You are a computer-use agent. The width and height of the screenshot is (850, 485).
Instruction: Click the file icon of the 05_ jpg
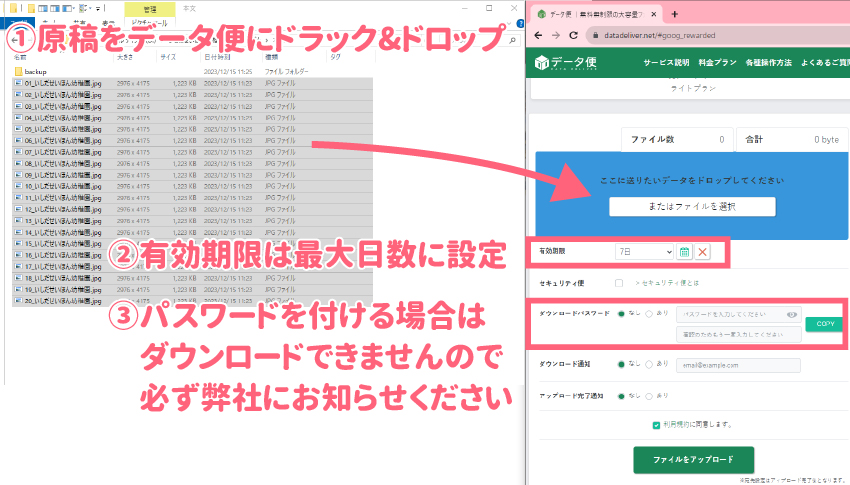[x=18, y=129]
